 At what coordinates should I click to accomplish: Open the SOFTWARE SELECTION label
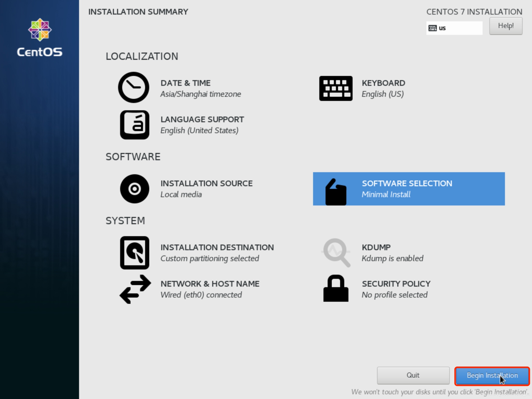407,183
